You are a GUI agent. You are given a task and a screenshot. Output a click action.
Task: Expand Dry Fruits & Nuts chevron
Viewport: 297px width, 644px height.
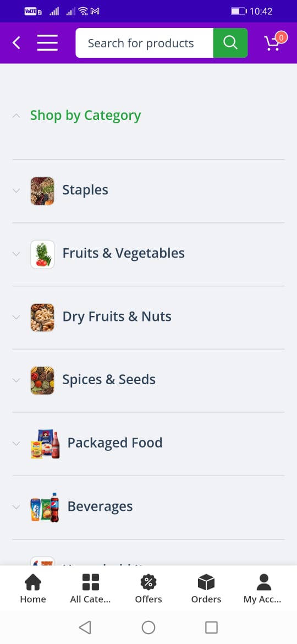[x=16, y=317]
